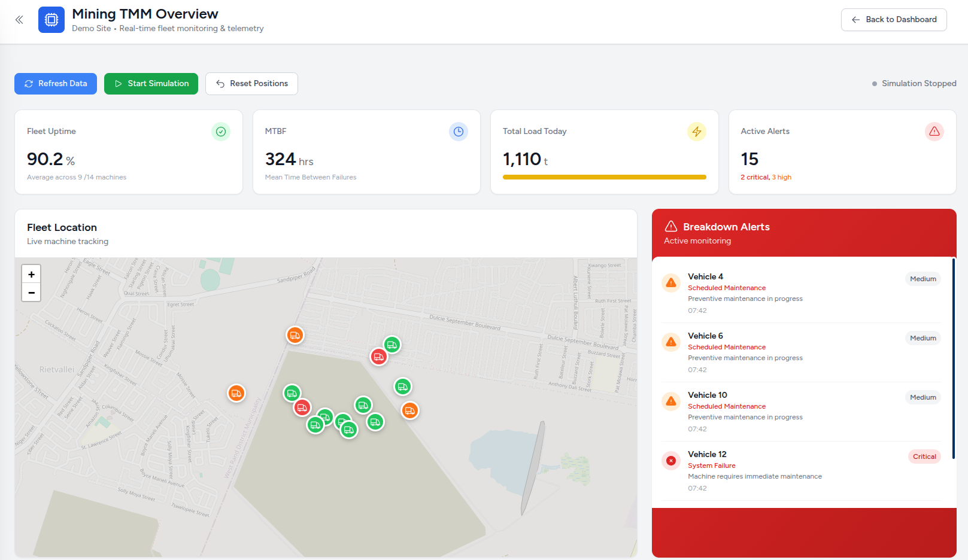
Task: Start the fleet simulation
Action: [151, 83]
